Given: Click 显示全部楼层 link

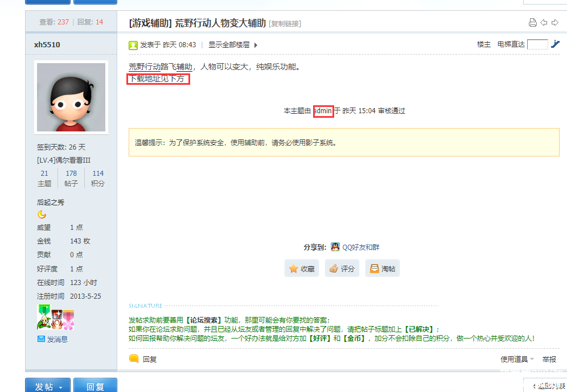Looking at the screenshot, I should [x=229, y=45].
